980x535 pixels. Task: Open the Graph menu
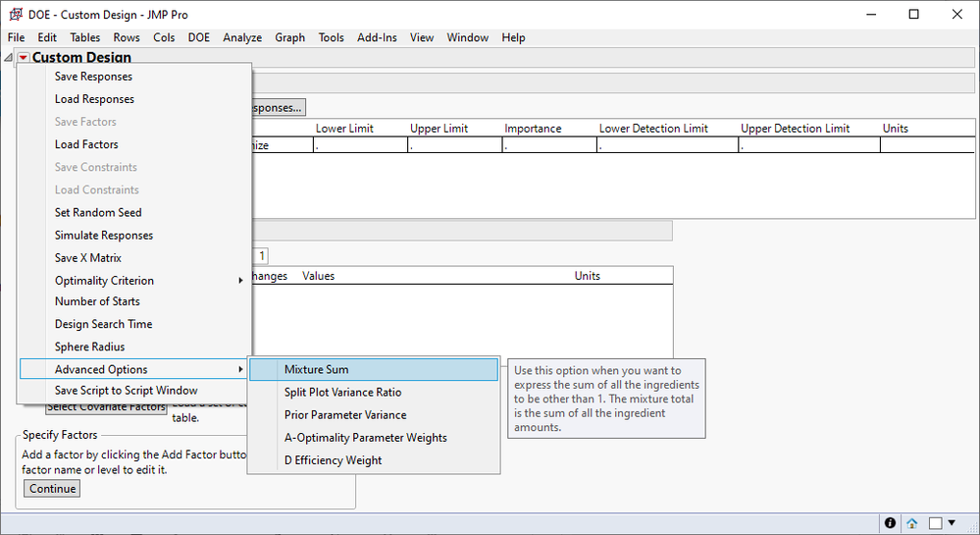click(290, 37)
